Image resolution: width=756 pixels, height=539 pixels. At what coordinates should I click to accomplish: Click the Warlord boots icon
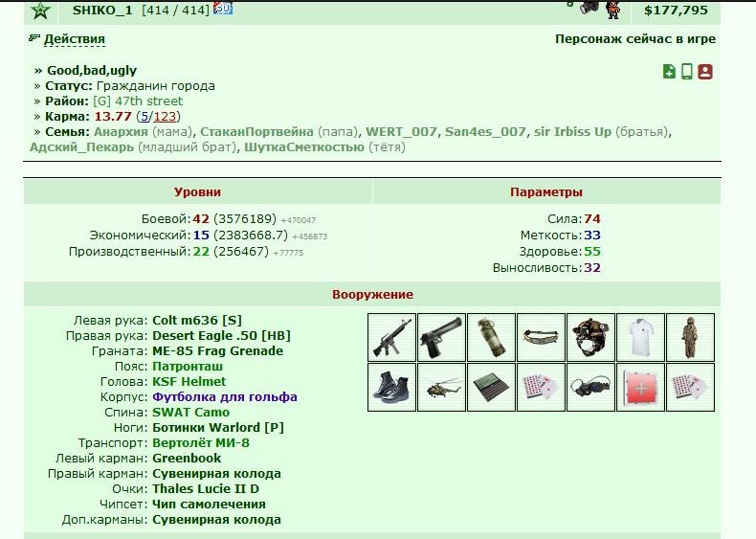point(391,388)
